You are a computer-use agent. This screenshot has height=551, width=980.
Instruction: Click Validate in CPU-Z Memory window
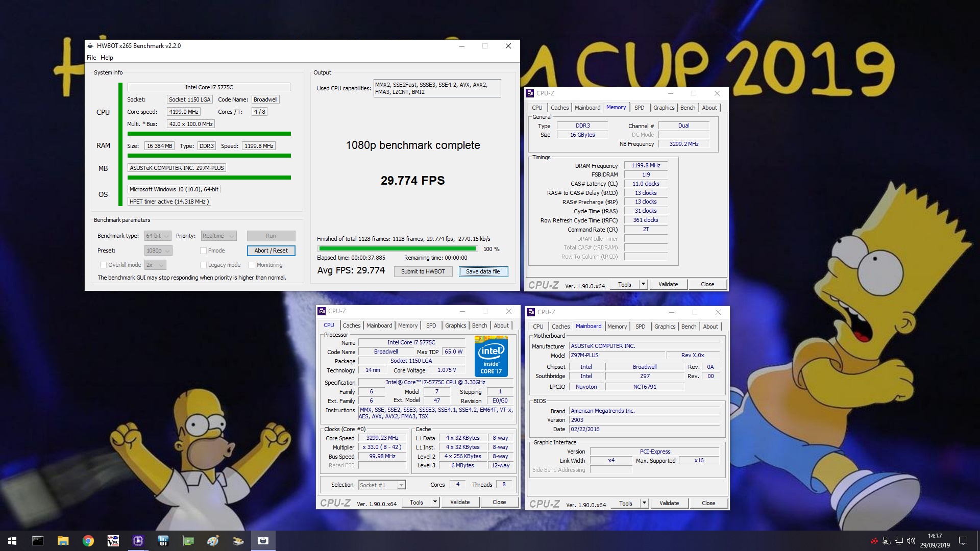(x=668, y=284)
